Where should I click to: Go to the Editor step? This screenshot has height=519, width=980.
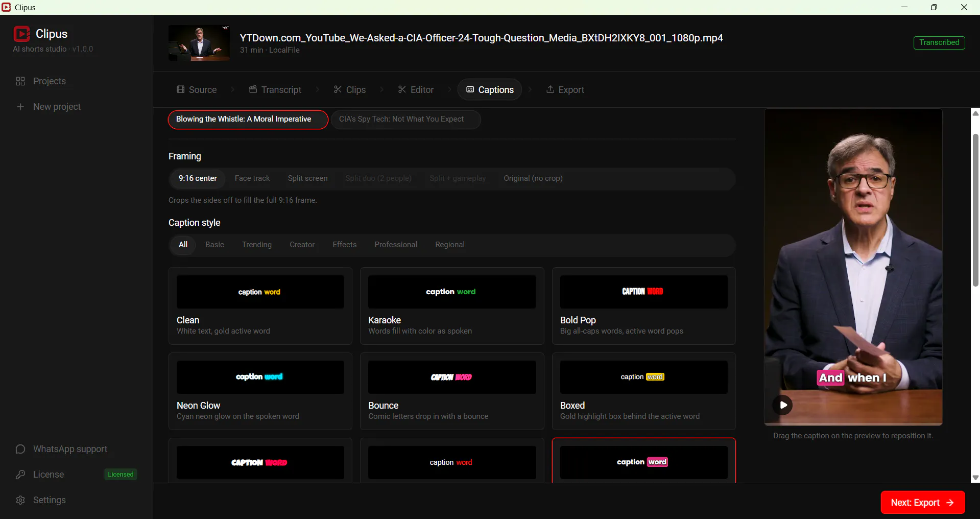point(416,89)
